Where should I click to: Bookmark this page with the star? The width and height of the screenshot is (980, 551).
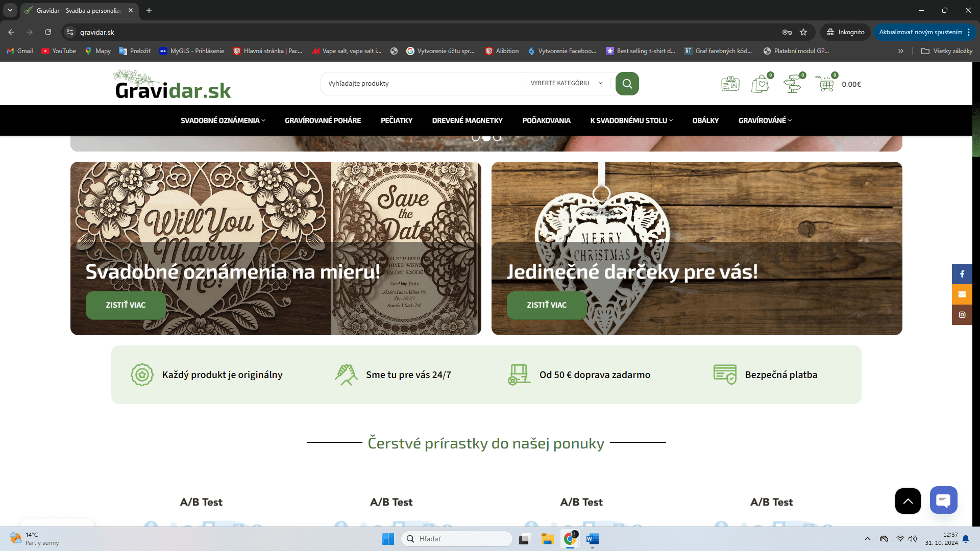click(x=803, y=32)
